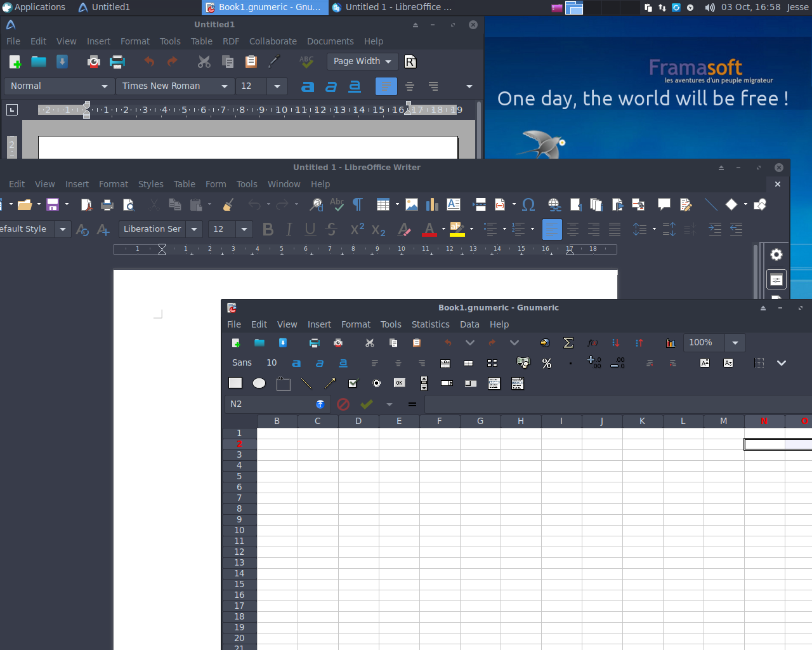Open the Styles menu in LibreOffice Writer
The height and width of the screenshot is (650, 812).
point(151,184)
